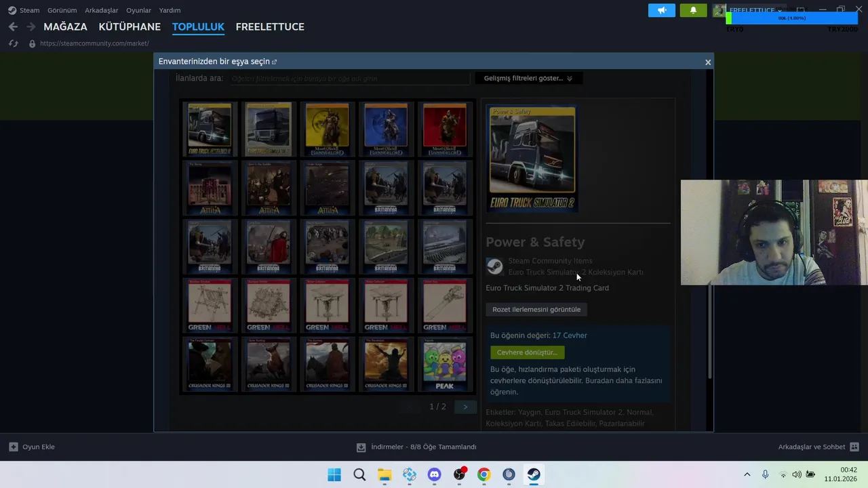Viewport: 868px width, 488px height.
Task: Click Euro Truck Simulator 2 Trading Card text
Action: point(547,288)
